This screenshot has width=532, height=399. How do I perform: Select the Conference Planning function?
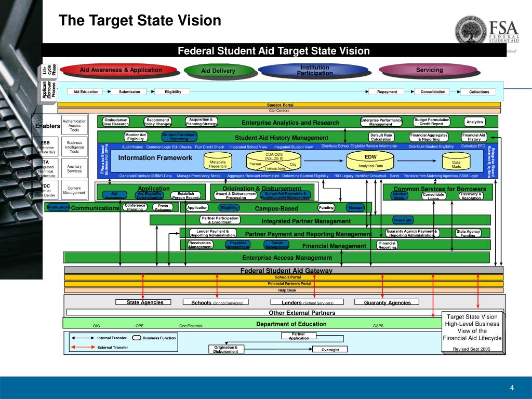135,207
